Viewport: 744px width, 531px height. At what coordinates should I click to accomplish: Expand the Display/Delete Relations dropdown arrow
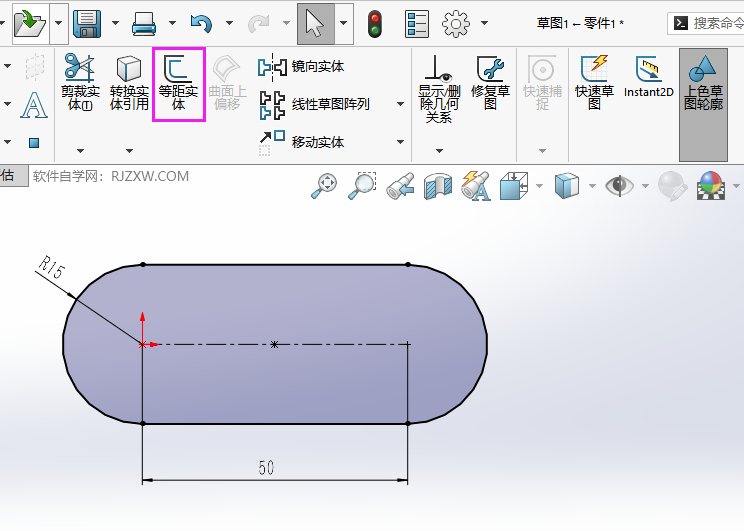[x=439, y=151]
